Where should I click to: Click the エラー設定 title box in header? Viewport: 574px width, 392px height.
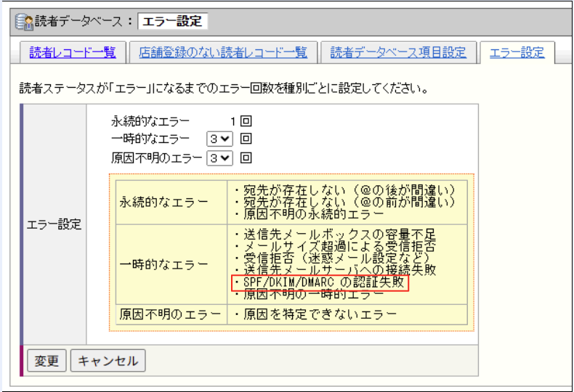[172, 22]
